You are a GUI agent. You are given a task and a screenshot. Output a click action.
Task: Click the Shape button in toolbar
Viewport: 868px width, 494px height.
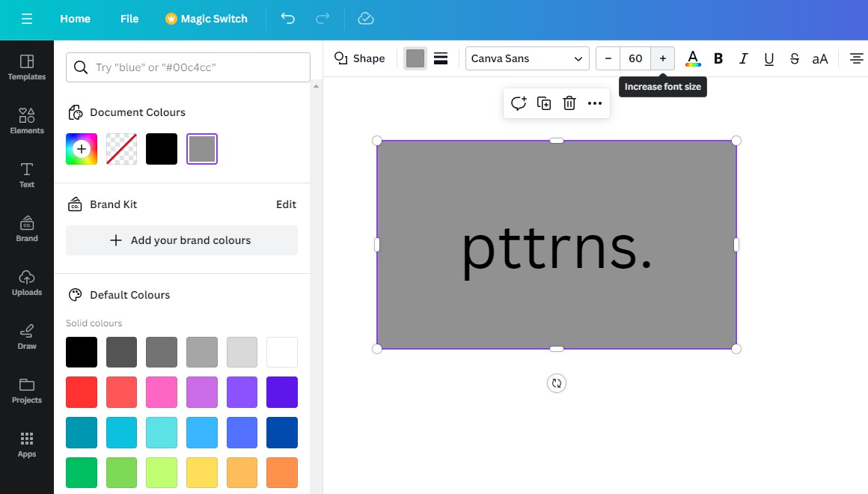[360, 58]
